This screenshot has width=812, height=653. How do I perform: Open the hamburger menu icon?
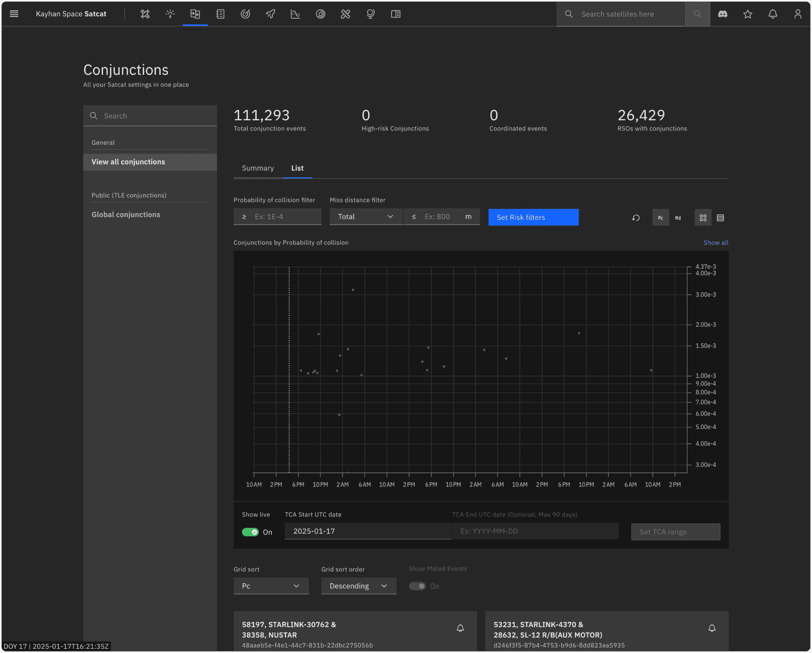14,14
